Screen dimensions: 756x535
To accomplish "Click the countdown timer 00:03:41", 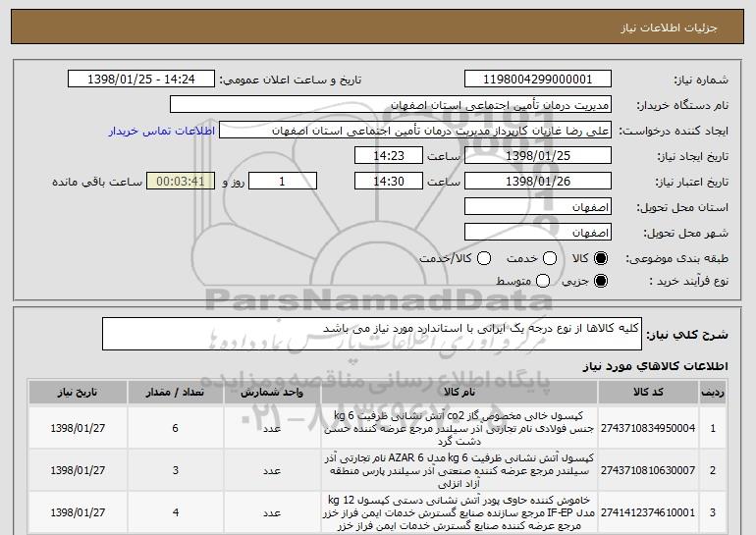I will [181, 182].
